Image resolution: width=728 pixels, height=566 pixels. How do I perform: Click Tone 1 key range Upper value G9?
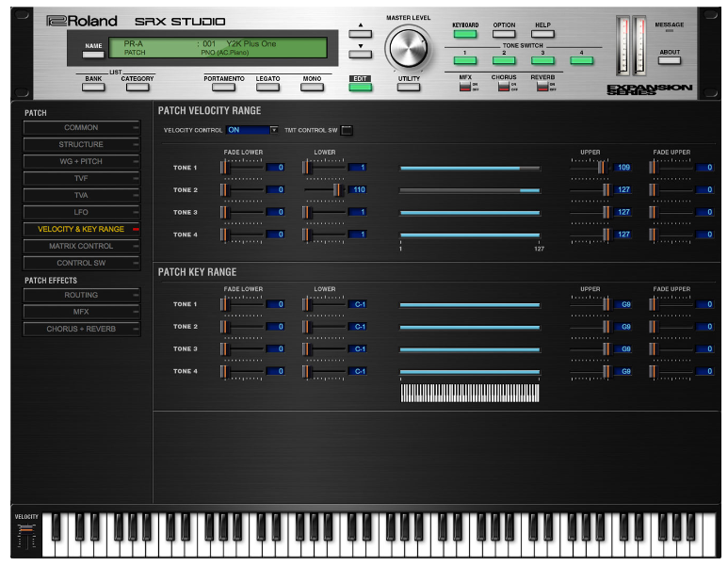coord(623,304)
